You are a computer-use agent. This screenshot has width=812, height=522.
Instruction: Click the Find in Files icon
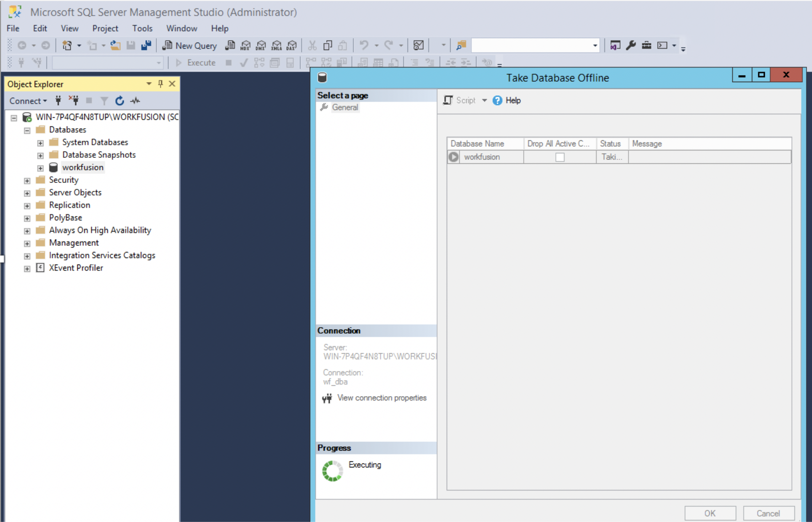pyautogui.click(x=461, y=46)
